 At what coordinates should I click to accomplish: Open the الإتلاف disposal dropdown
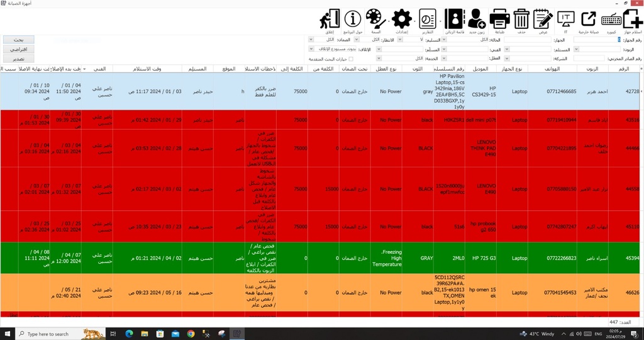pos(311,49)
